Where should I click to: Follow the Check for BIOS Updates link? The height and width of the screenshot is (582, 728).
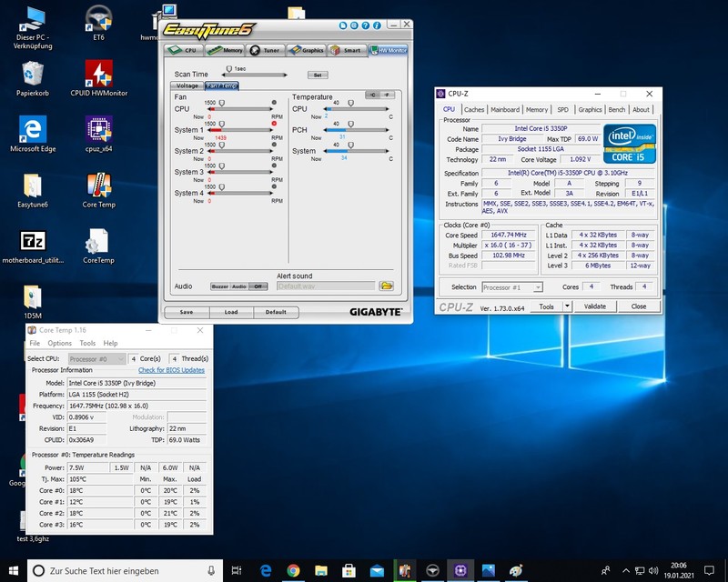pos(171,370)
